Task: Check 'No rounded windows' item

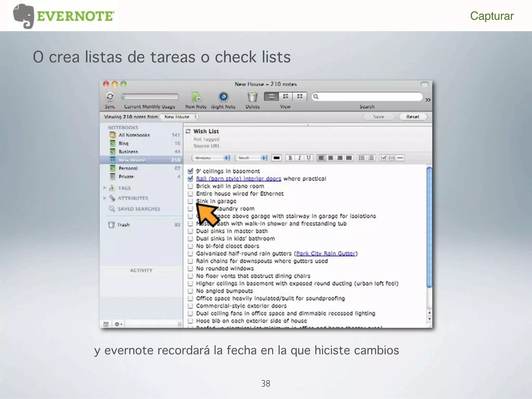Action: tap(190, 268)
